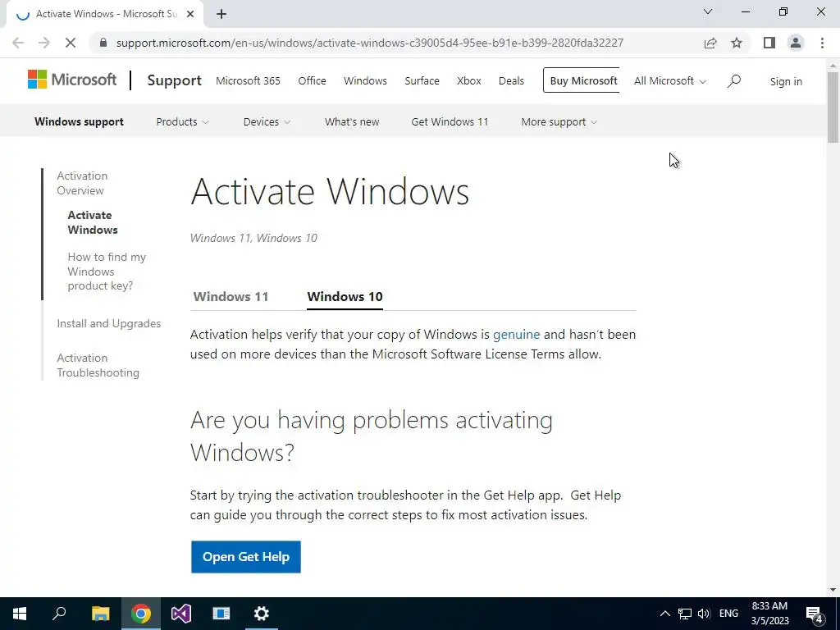The image size is (840, 630).
Task: Stop loading the page
Action: [71, 43]
